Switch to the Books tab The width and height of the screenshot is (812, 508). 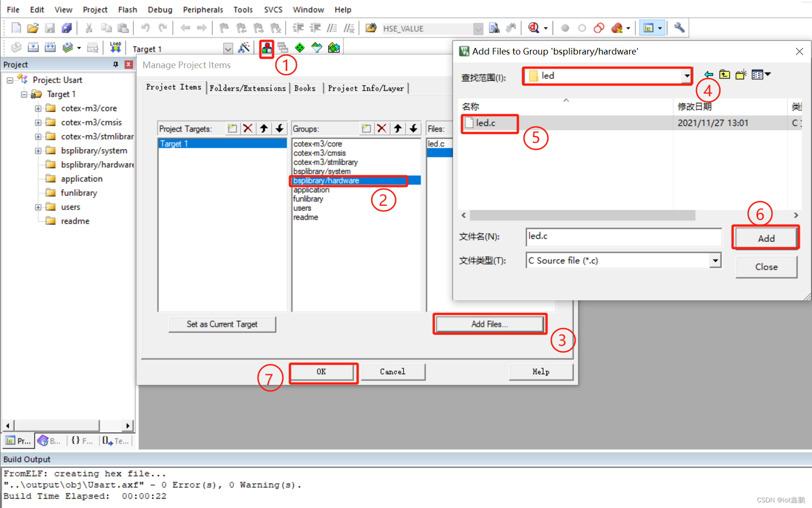305,88
